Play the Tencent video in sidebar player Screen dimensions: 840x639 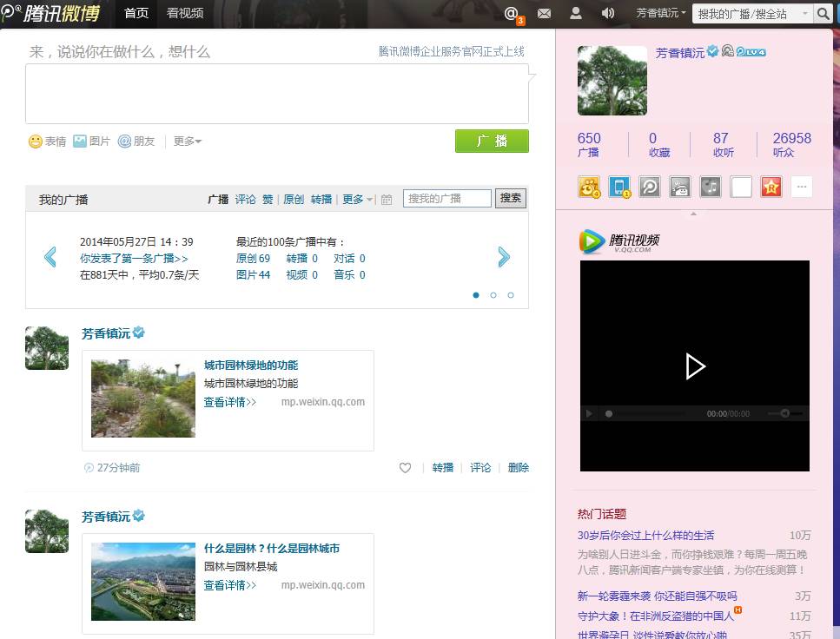click(x=695, y=366)
